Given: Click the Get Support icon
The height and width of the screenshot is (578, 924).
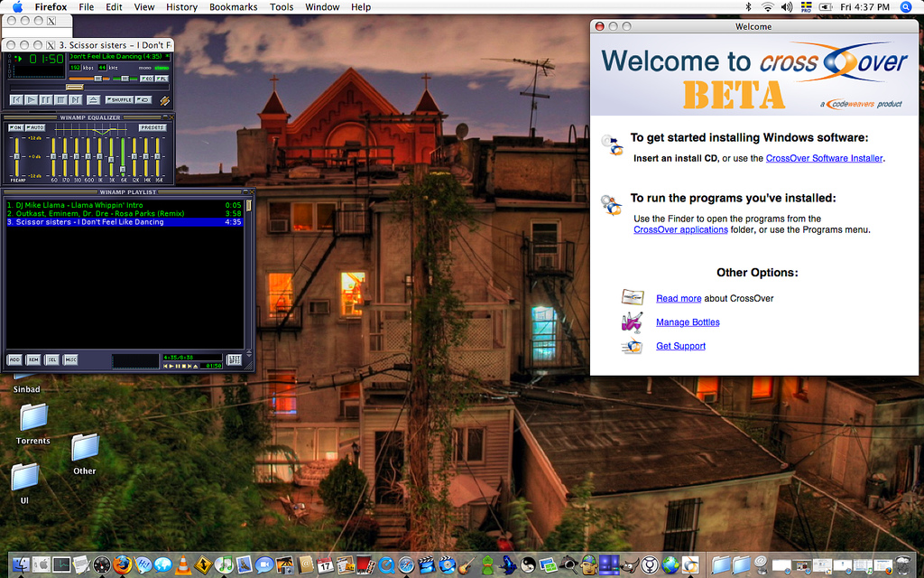Looking at the screenshot, I should tap(632, 346).
